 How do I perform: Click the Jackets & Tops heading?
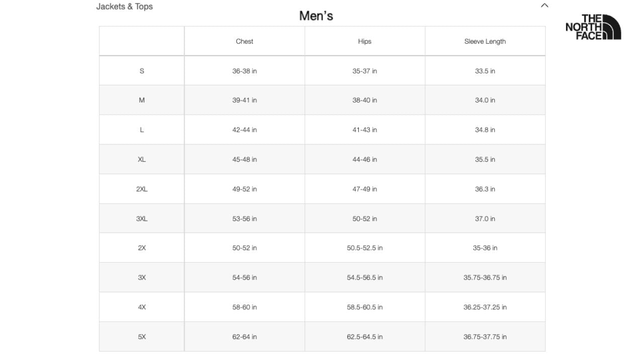tap(124, 7)
